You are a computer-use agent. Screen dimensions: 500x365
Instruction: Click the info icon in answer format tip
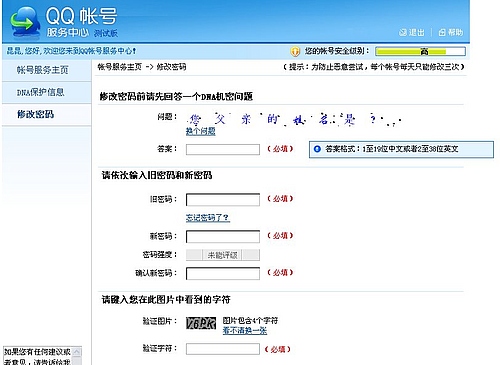coord(317,149)
